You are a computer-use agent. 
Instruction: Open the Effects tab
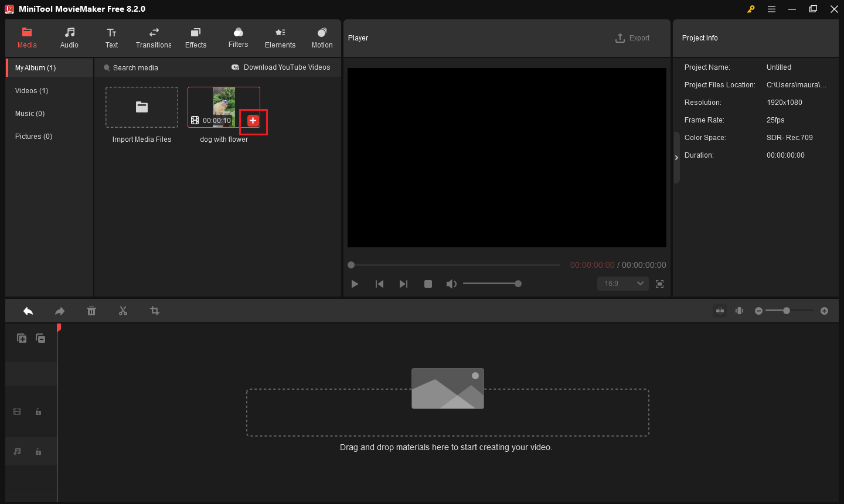pyautogui.click(x=196, y=38)
